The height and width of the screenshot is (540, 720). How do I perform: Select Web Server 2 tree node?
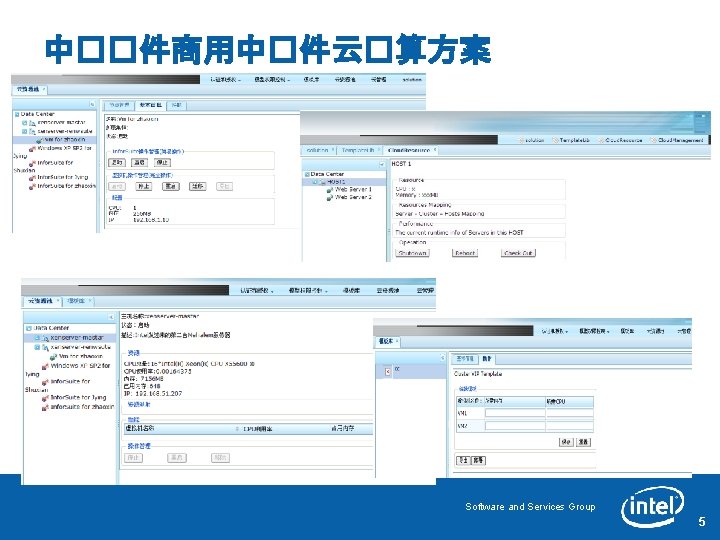click(353, 197)
